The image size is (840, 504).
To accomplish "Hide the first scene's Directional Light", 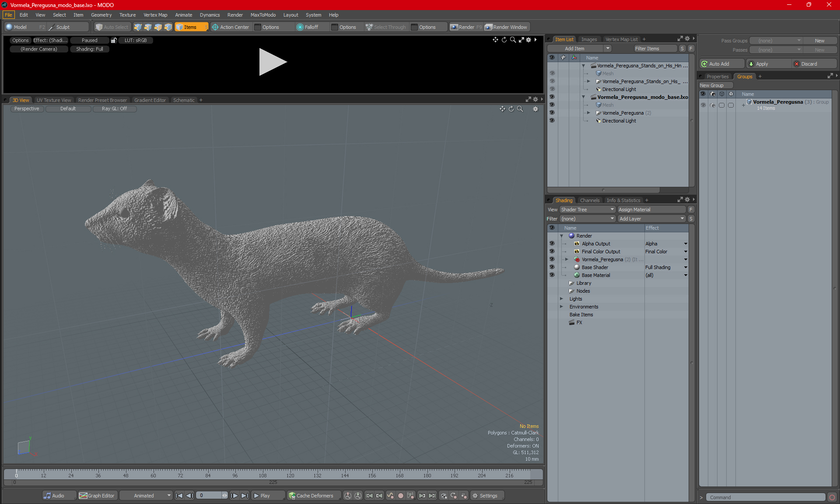I will pos(552,89).
